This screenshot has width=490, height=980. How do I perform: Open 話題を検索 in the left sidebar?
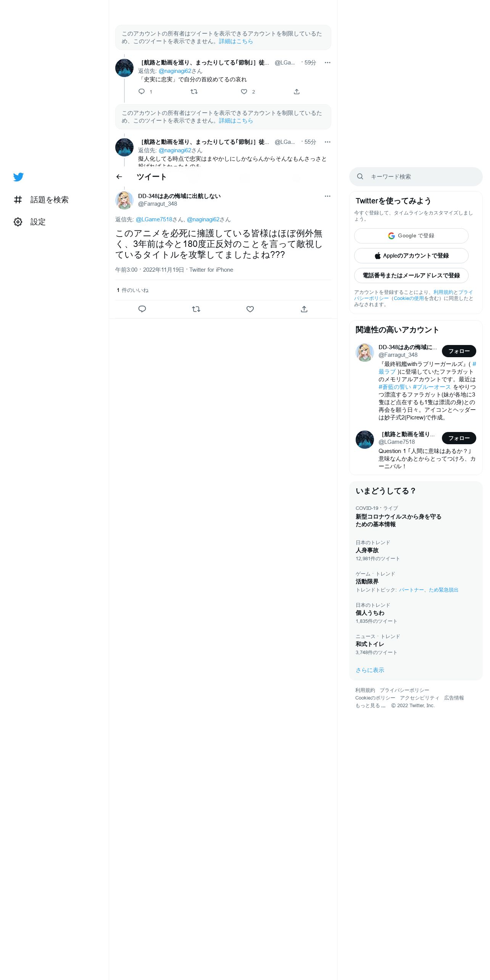(x=41, y=200)
